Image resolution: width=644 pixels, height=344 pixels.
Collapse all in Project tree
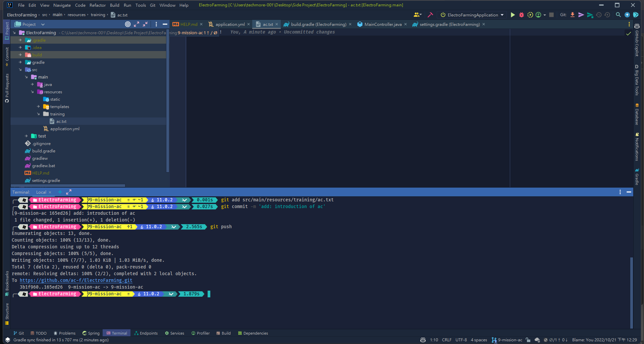[x=145, y=24]
